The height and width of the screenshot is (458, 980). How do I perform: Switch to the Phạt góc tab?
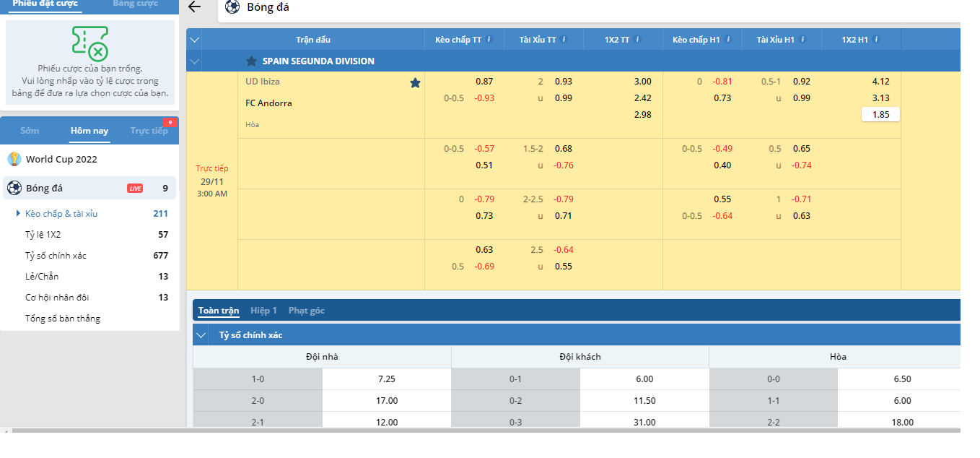307,311
